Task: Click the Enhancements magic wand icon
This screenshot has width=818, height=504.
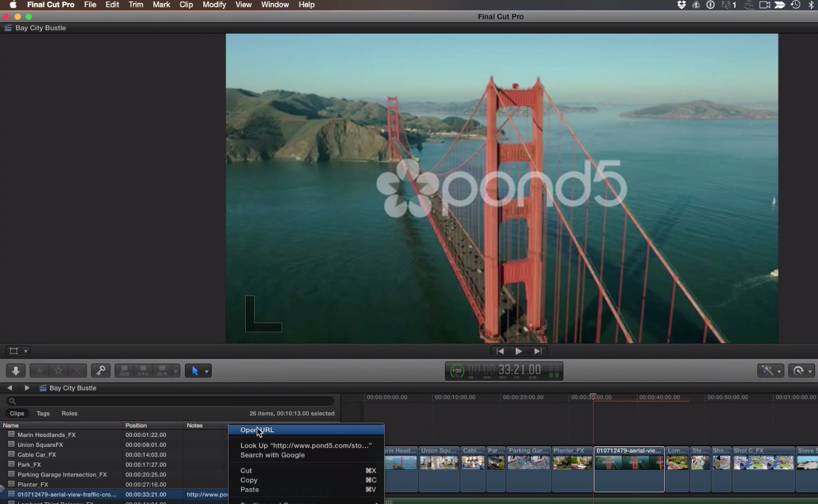Action: tap(767, 371)
